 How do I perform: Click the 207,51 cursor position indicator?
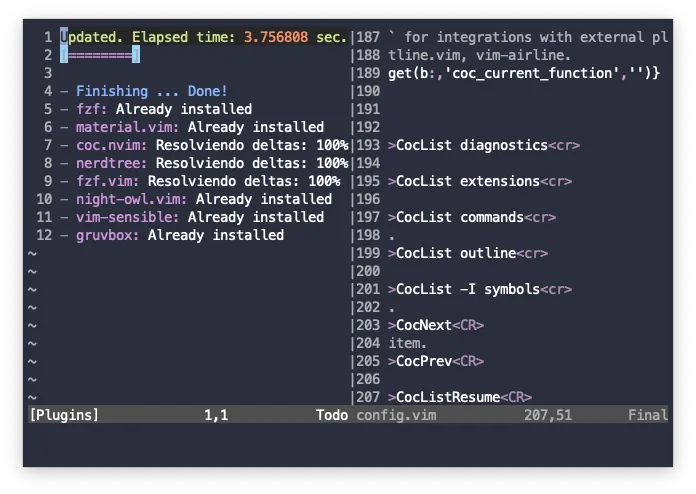pyautogui.click(x=548, y=415)
